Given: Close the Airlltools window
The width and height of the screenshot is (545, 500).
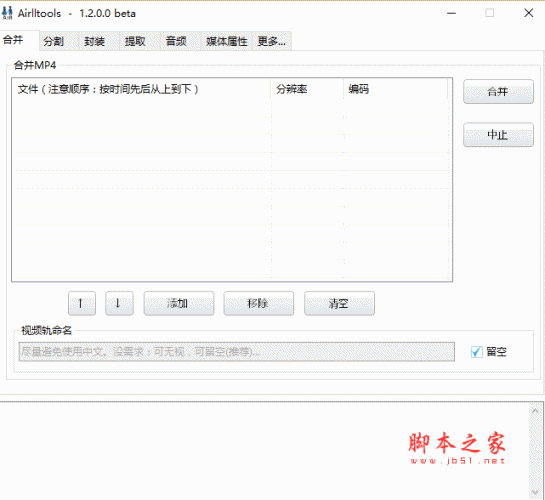Looking at the screenshot, I should [x=529, y=13].
